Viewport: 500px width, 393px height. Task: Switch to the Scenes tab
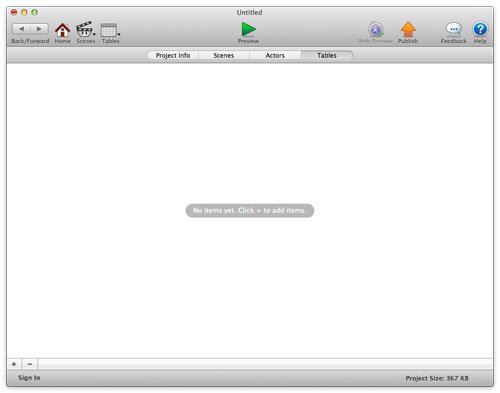pyautogui.click(x=224, y=55)
